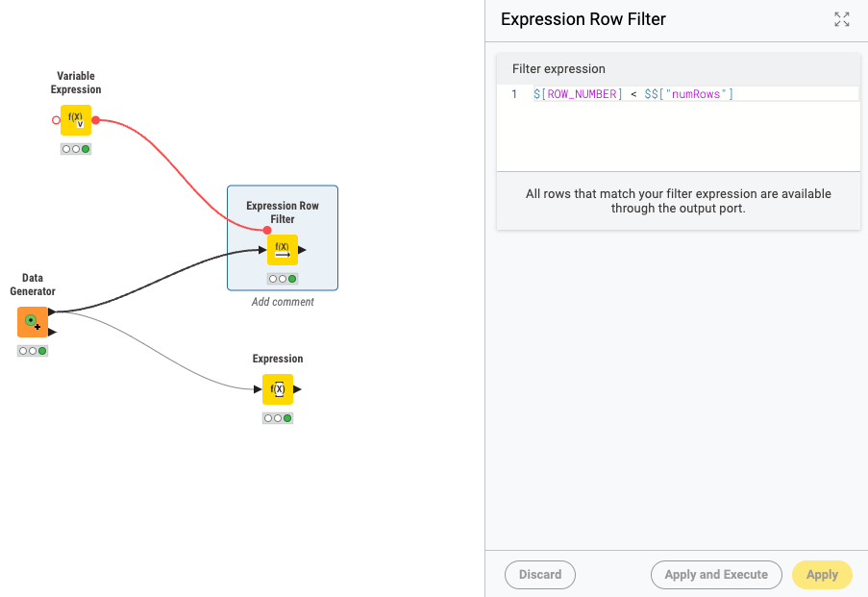868x597 pixels.
Task: Click the Discard button
Action: coord(539,574)
